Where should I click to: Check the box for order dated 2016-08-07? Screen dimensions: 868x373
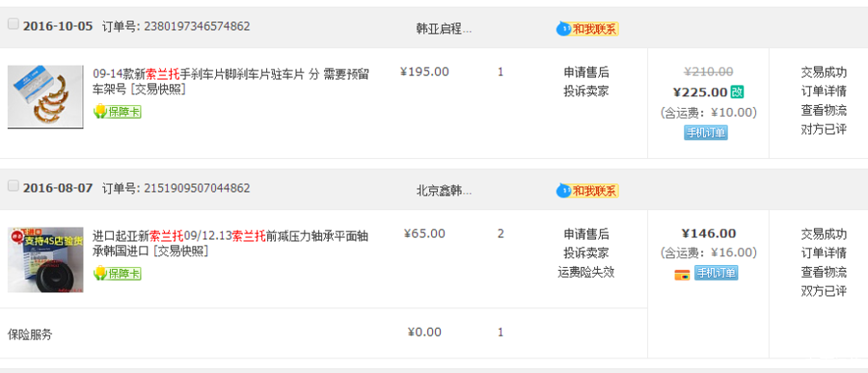(x=14, y=186)
